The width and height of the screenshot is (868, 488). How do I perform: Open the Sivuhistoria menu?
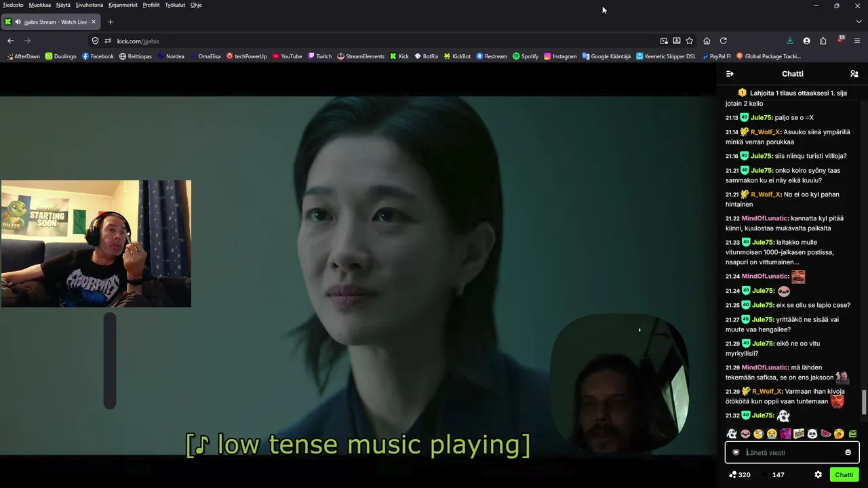[90, 5]
